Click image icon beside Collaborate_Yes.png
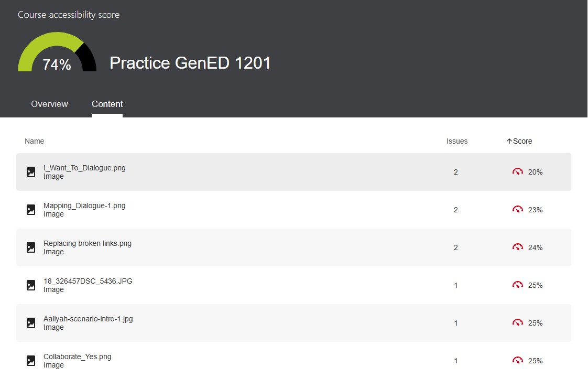This screenshot has width=588, height=378. (31, 361)
